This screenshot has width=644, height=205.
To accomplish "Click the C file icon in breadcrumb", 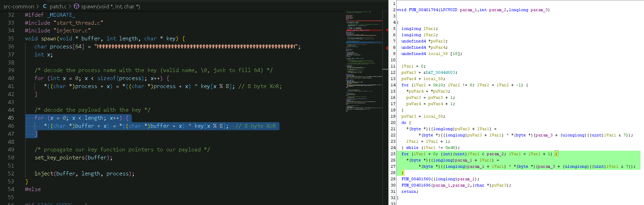I will [x=45, y=6].
